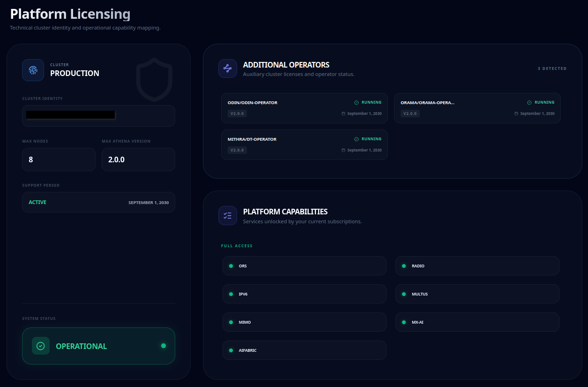Open the ODIN/ODIN-OPERATOR card
The height and width of the screenshot is (387, 588).
point(305,108)
